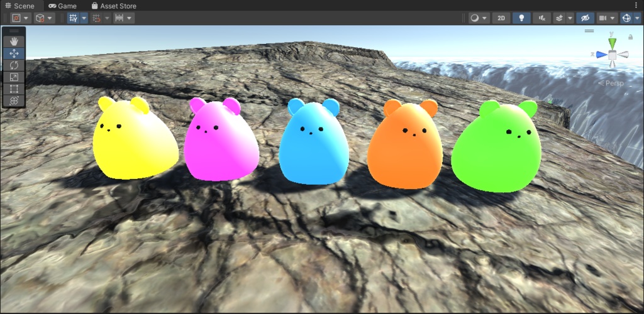Select the Hand view tool
The image size is (644, 314).
tap(14, 41)
